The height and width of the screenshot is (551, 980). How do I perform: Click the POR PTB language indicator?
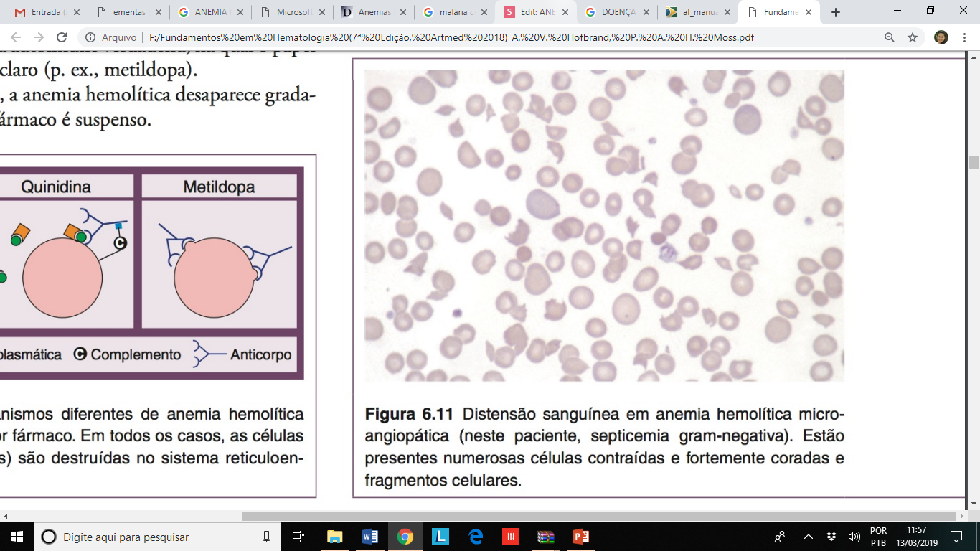(878, 537)
